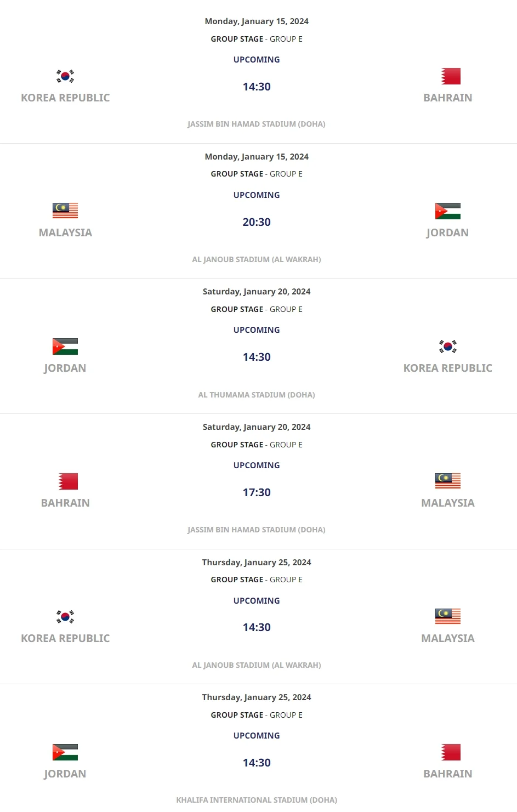Click Malaysia flag in Bahrain vs Malaysia match
This screenshot has height=812, width=517.
[447, 481]
